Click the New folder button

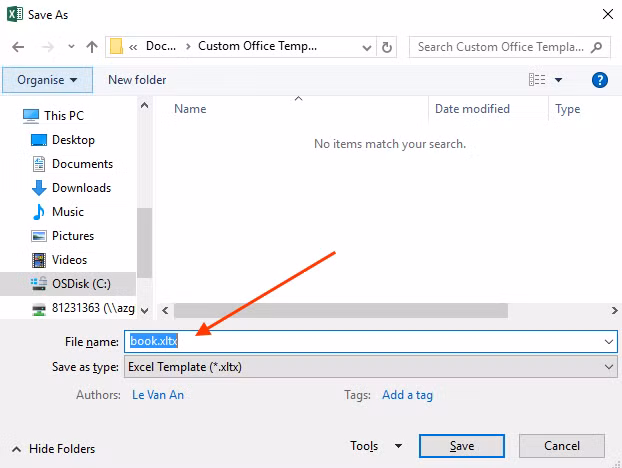click(137, 80)
